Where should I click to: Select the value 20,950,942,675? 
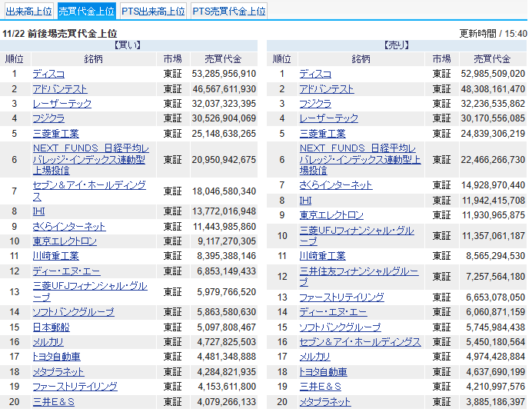tap(224, 159)
